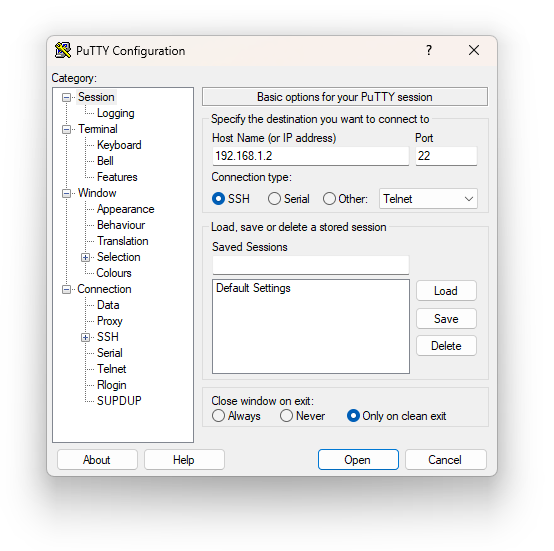The width and height of the screenshot is (554, 551).
Task: Select the Terminal category
Action: point(98,129)
